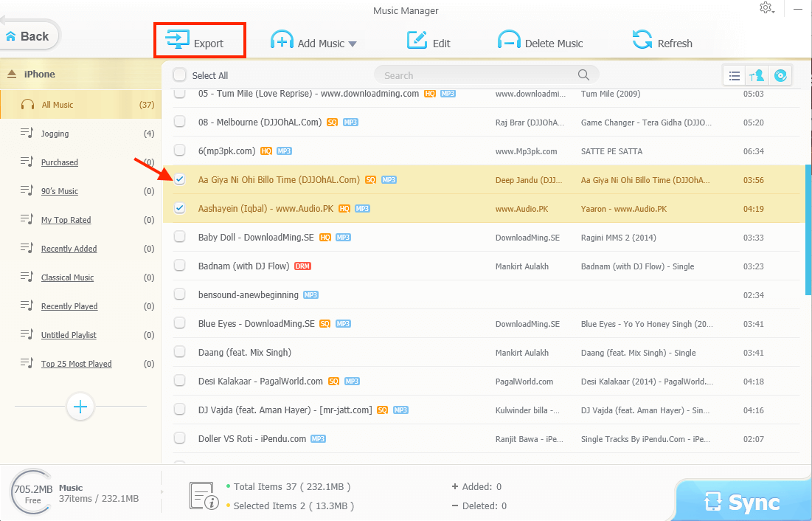This screenshot has width=812, height=521.
Task: Click the search magnifier icon
Action: point(583,75)
